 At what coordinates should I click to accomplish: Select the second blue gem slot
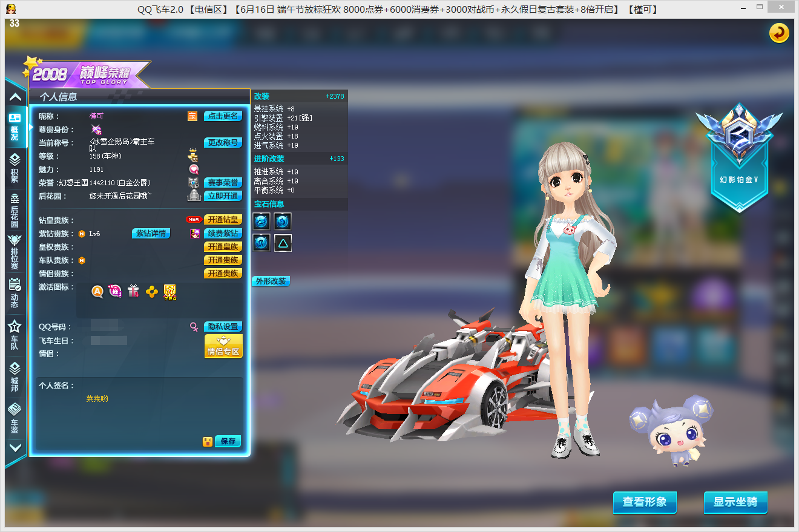tap(283, 221)
